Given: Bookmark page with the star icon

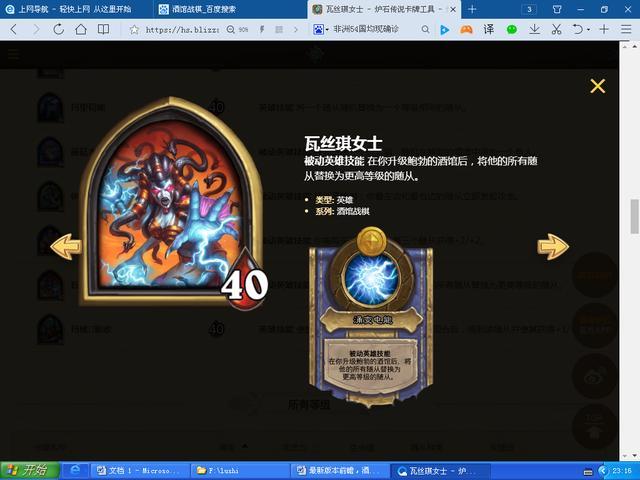Looking at the screenshot, I should tap(134, 29).
